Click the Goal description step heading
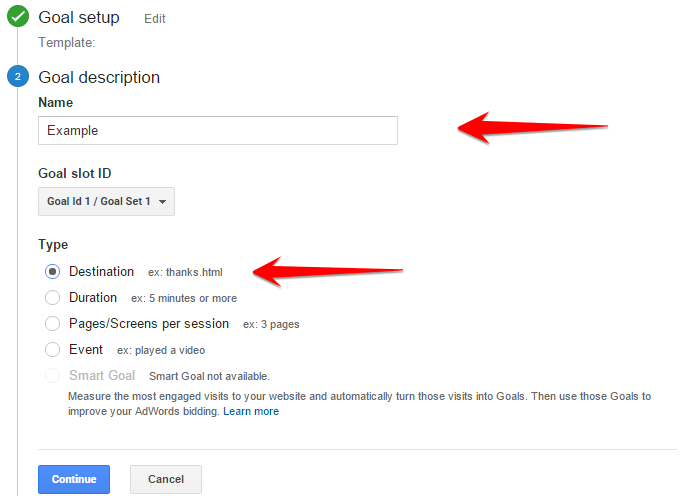The width and height of the screenshot is (682, 496). [99, 77]
